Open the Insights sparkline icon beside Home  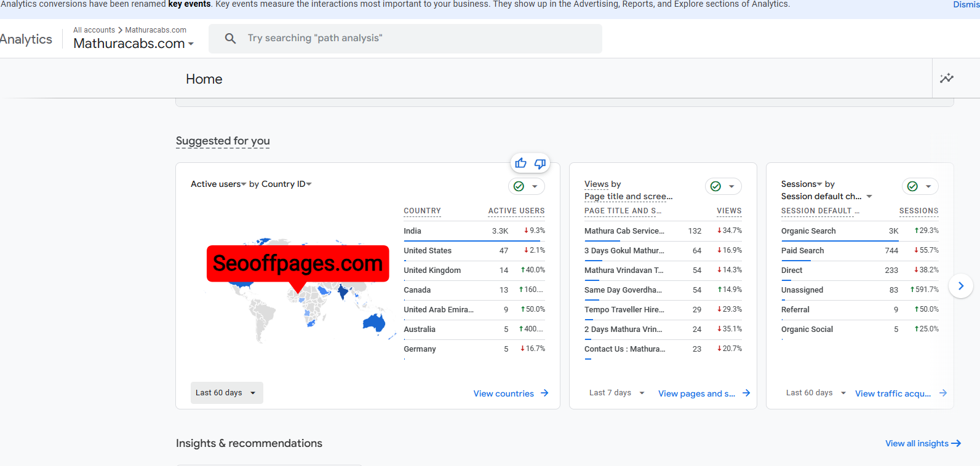click(x=946, y=78)
